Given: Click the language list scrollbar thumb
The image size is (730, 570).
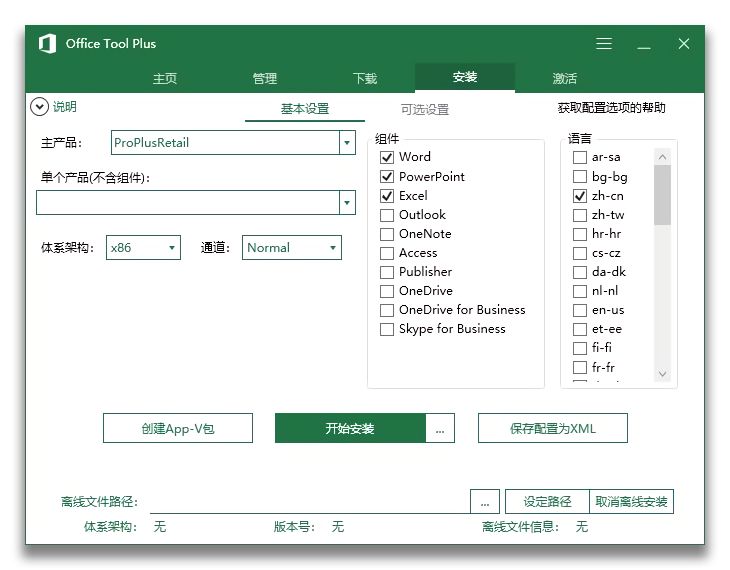Looking at the screenshot, I should tap(662, 195).
